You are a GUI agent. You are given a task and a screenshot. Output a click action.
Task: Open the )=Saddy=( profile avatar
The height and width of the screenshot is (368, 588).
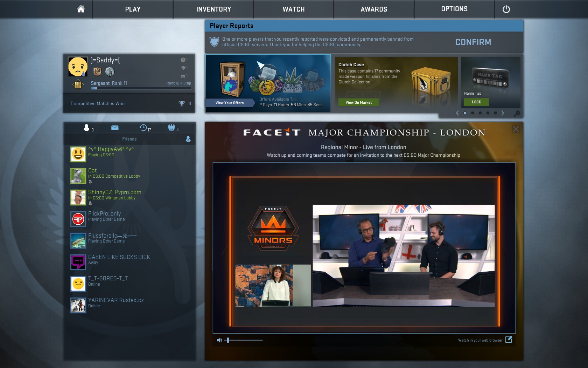[x=78, y=67]
